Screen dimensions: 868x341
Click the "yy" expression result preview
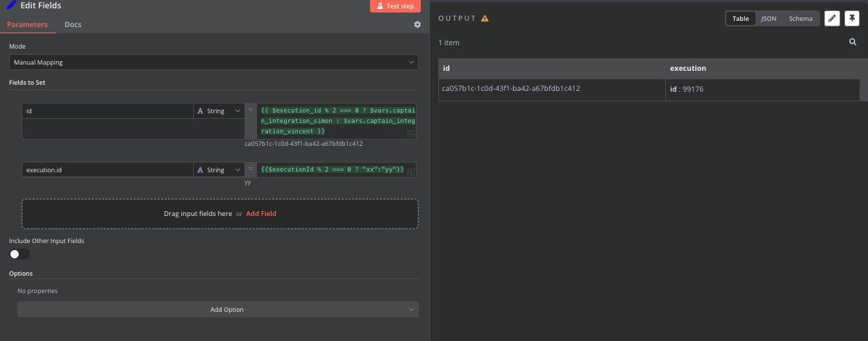tap(248, 183)
